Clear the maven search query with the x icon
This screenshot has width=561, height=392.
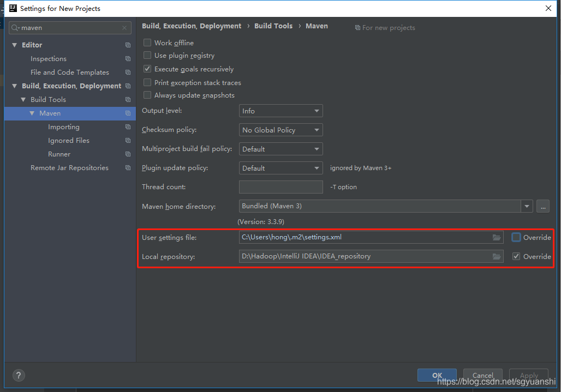(x=124, y=27)
